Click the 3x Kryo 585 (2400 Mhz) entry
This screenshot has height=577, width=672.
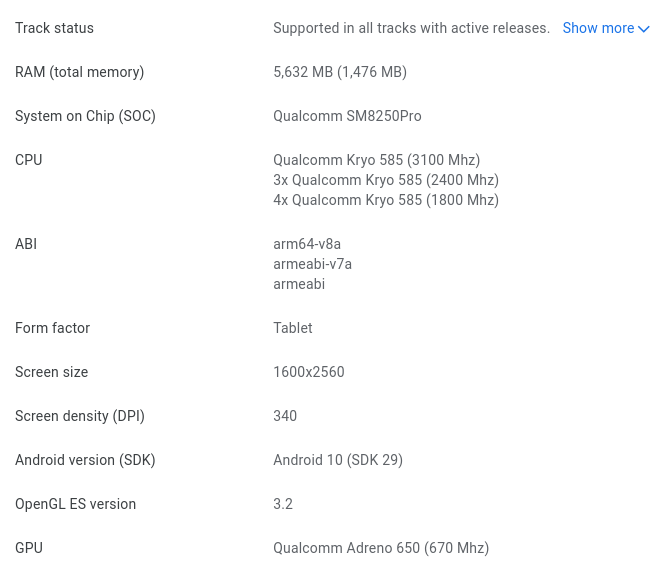point(385,180)
